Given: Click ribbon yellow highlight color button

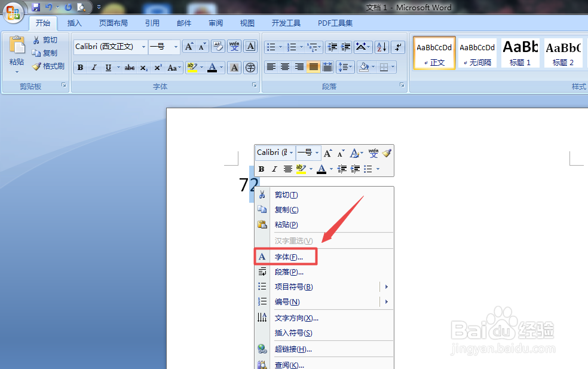Looking at the screenshot, I should pyautogui.click(x=192, y=68).
